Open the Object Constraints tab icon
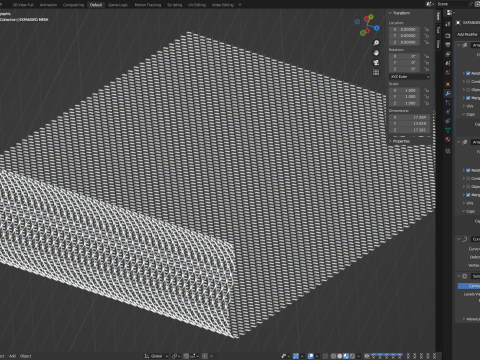The height and width of the screenshot is (360, 480). pos(448,121)
